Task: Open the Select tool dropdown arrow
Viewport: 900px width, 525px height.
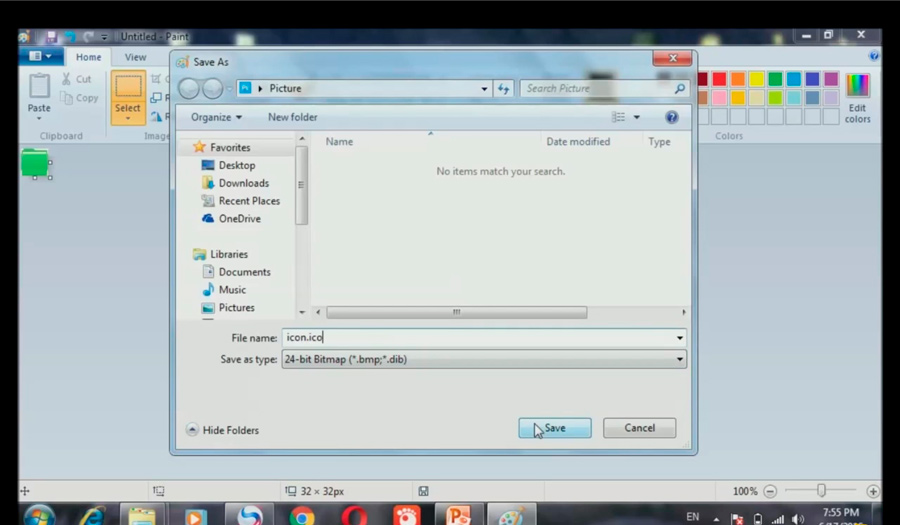Action: [x=127, y=119]
